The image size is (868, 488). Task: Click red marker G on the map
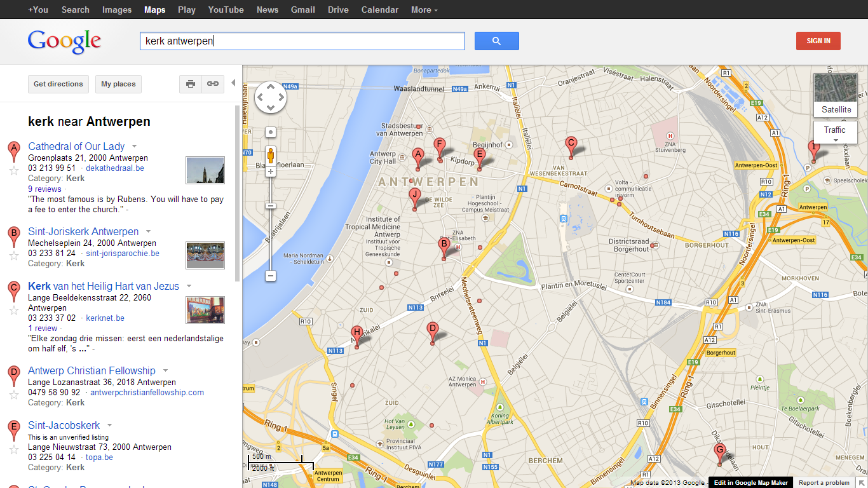click(x=720, y=455)
